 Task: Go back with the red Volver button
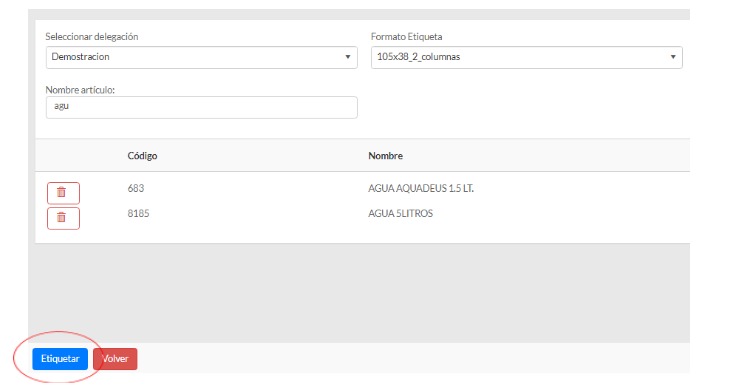point(115,359)
